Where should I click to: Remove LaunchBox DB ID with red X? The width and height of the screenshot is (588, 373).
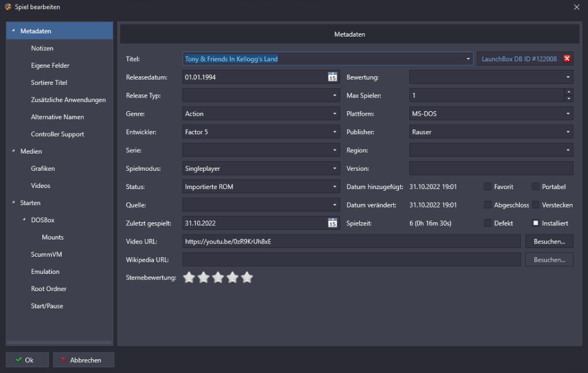(x=567, y=58)
